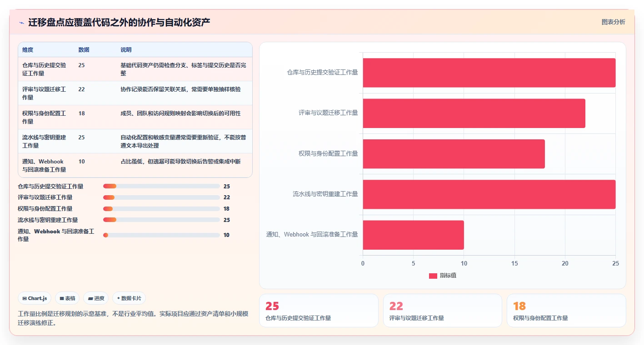Select the 数据卡片 tag chip
The height and width of the screenshot is (345, 644).
click(x=129, y=298)
